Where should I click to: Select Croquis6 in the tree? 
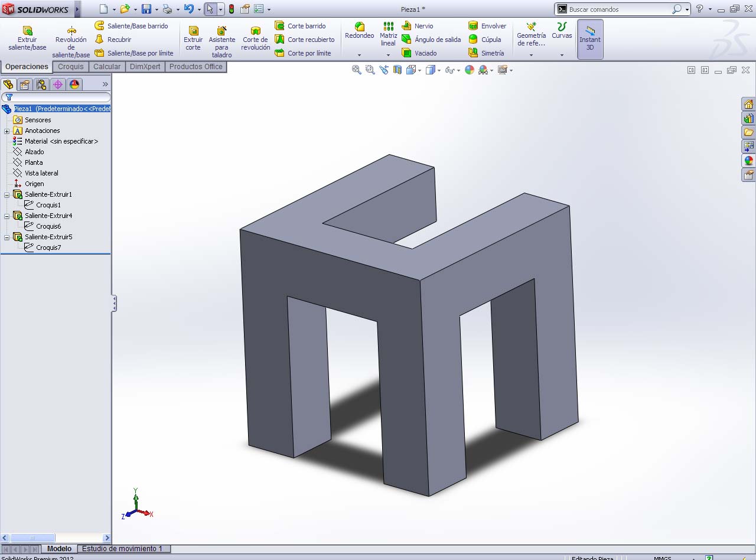[x=48, y=226]
